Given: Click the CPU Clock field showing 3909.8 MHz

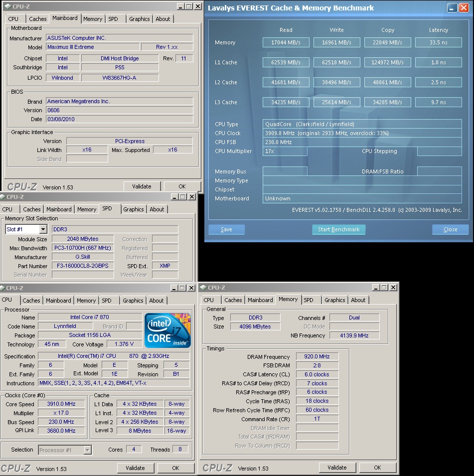Looking at the screenshot, I should click(x=362, y=133).
